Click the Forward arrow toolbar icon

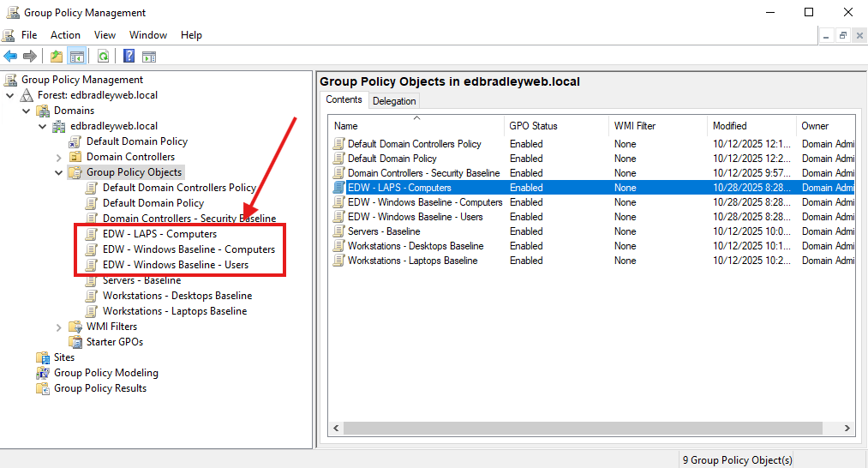click(x=30, y=56)
